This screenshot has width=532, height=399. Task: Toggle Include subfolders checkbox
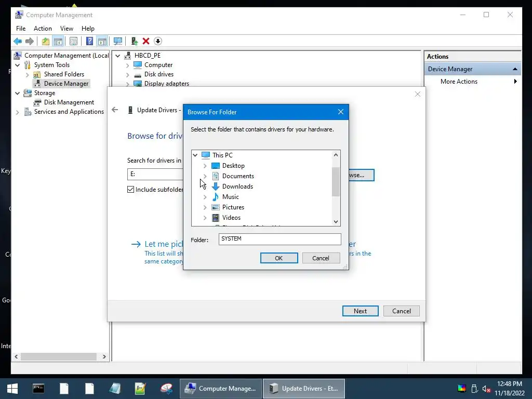130,189
